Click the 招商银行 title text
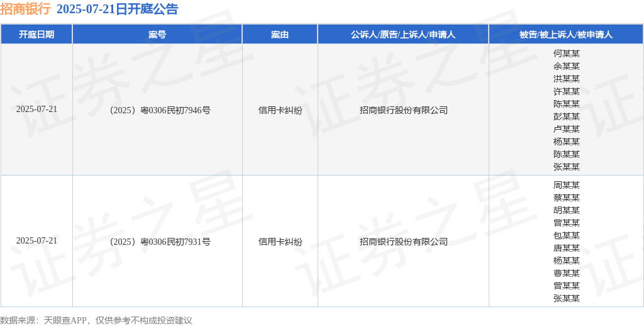The height and width of the screenshot is (326, 644). pos(25,9)
